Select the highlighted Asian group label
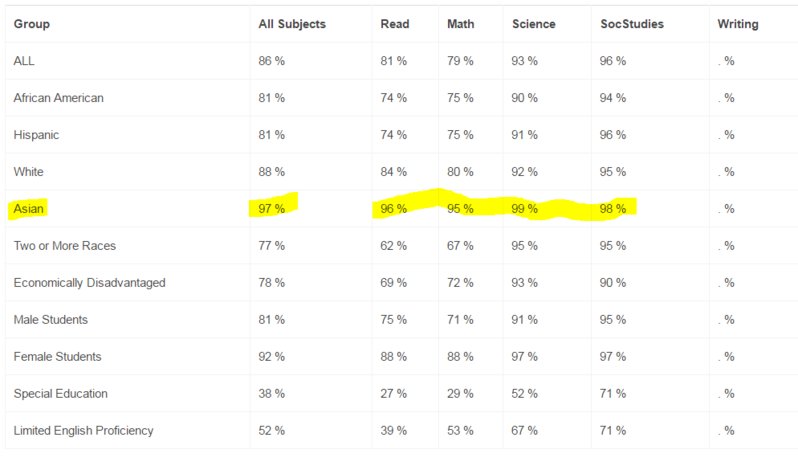This screenshot has height=466, width=798. tap(28, 209)
